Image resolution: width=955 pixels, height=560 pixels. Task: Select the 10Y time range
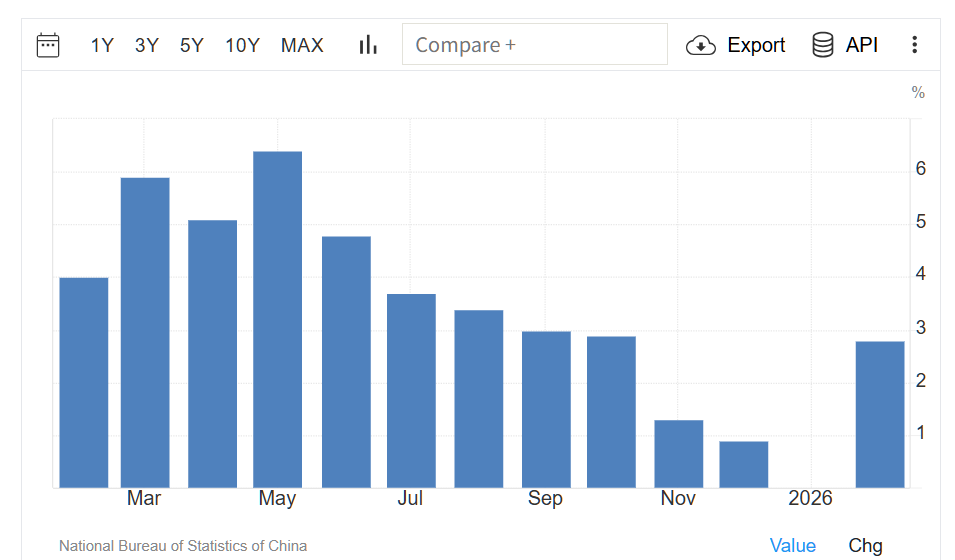242,45
